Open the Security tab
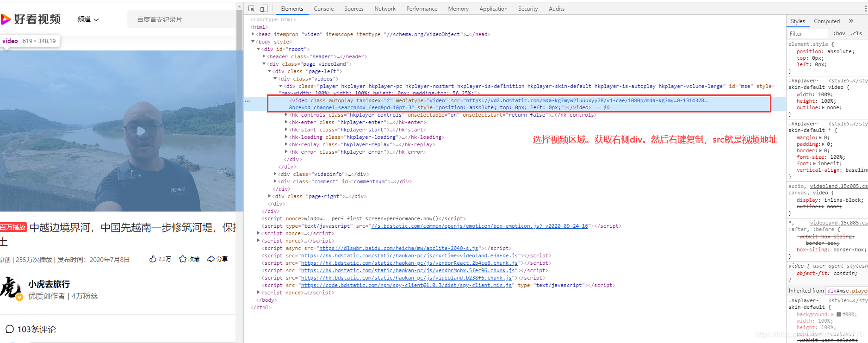 click(528, 9)
